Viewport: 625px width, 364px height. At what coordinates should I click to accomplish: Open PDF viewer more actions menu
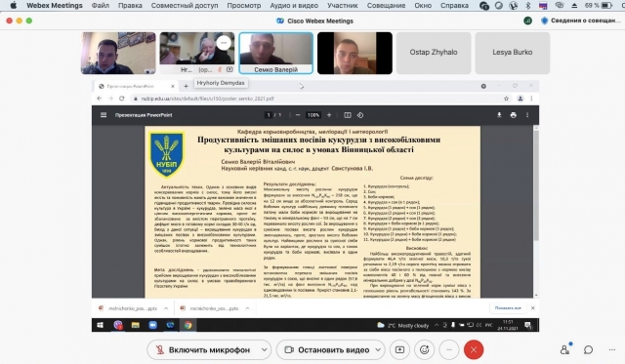coord(527,115)
